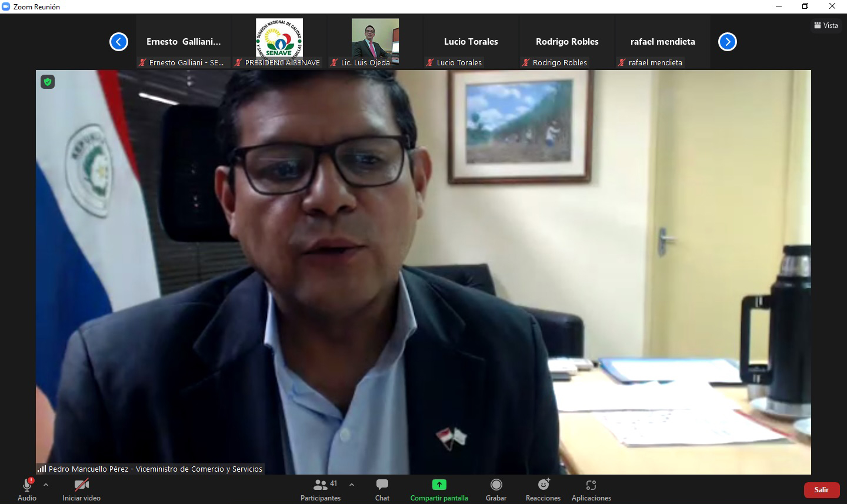The image size is (847, 504).
Task: Select the Lic. Luis Ojeda video thumbnail
Action: click(375, 42)
